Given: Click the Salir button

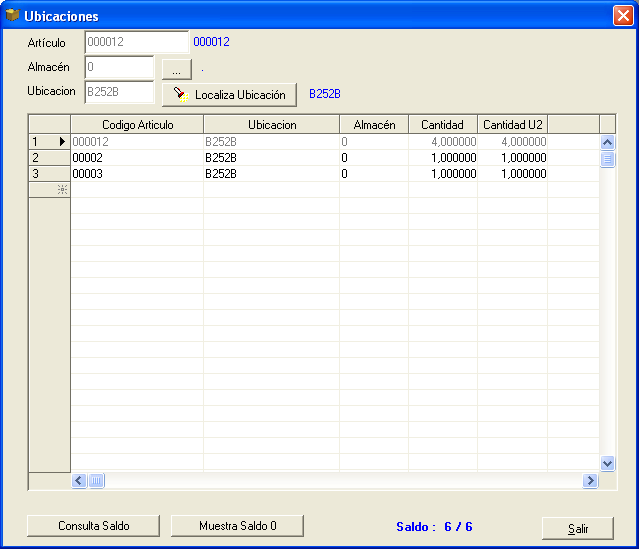Looking at the screenshot, I should click(577, 528).
